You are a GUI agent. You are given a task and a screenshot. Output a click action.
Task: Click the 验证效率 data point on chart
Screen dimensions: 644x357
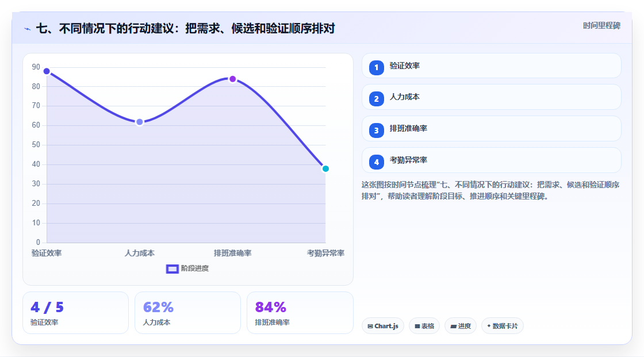[47, 71]
